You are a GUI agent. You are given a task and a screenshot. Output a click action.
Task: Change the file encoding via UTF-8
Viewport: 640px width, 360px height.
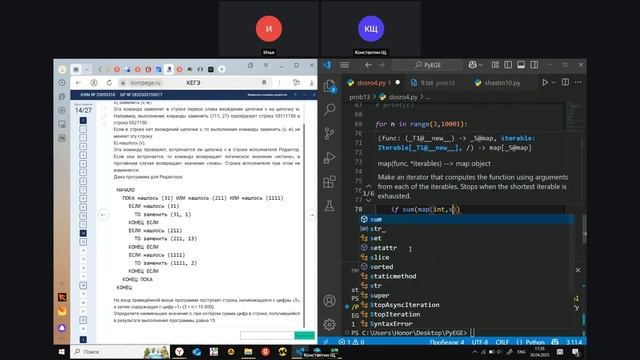pyautogui.click(x=480, y=342)
